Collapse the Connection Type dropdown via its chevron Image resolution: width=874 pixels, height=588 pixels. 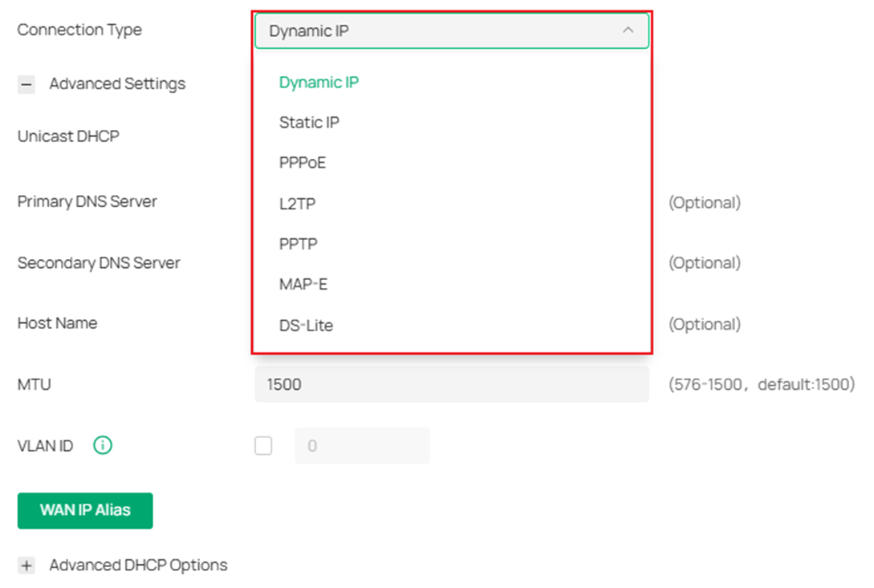tap(628, 30)
